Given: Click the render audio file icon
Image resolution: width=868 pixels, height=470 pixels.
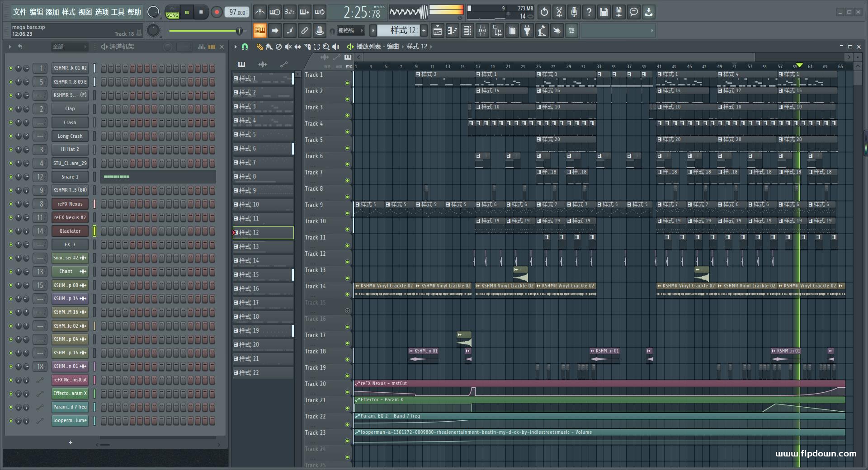Looking at the screenshot, I should [619, 12].
